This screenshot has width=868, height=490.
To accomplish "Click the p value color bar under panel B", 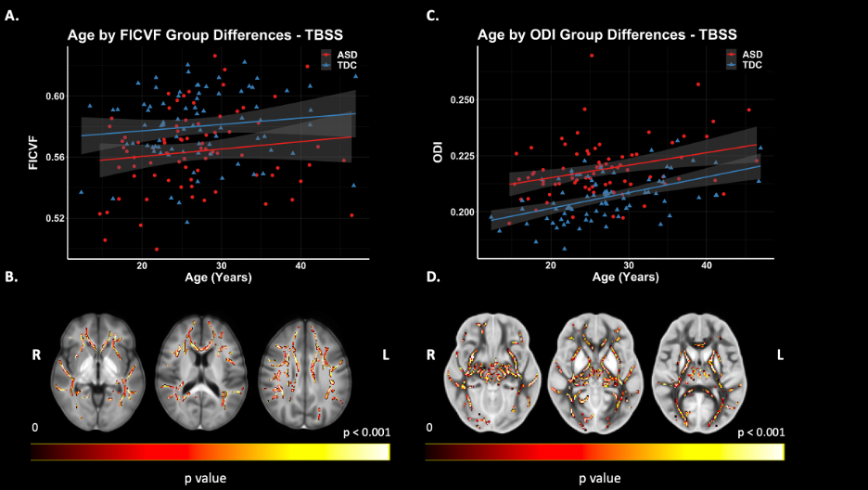I will tap(211, 452).
